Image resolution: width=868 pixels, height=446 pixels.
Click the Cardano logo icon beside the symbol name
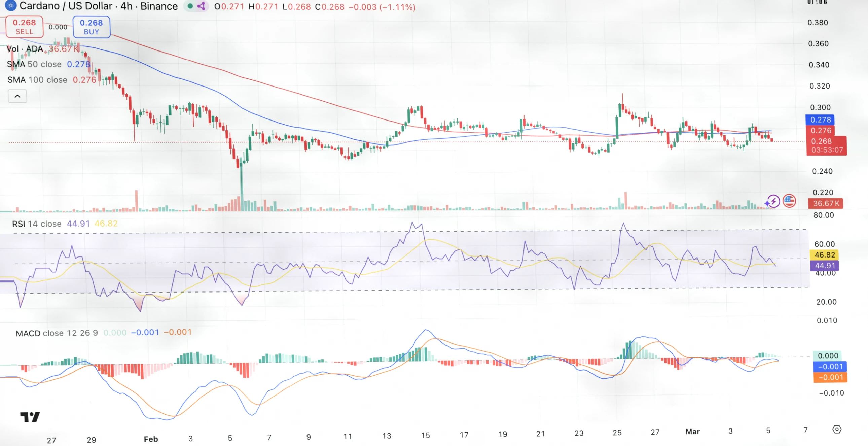click(10, 5)
